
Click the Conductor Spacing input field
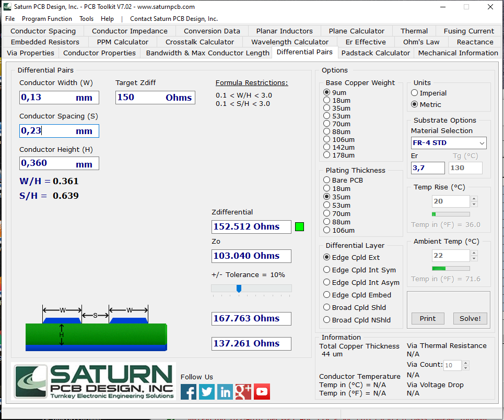click(59, 131)
